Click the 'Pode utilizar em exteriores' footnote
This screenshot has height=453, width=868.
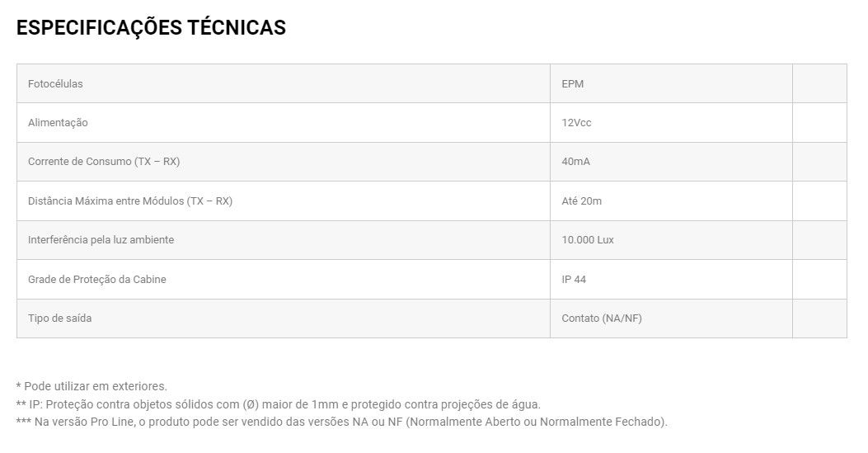pos(91,386)
